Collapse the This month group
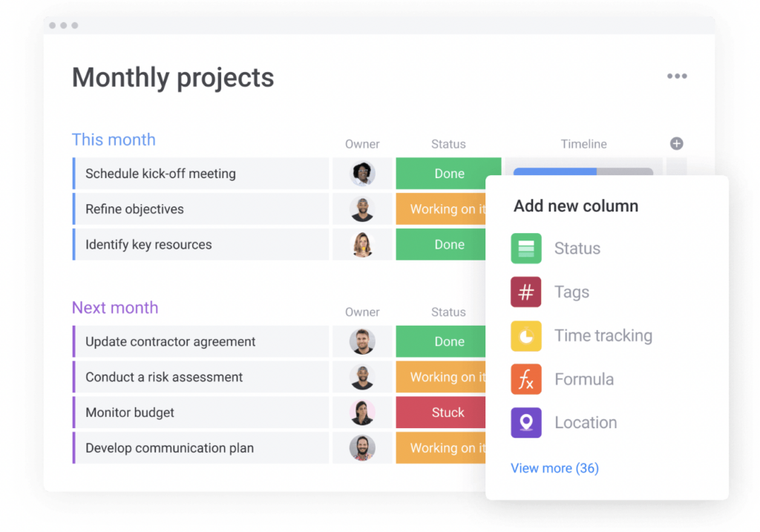This screenshot has width=760, height=532. tap(114, 140)
